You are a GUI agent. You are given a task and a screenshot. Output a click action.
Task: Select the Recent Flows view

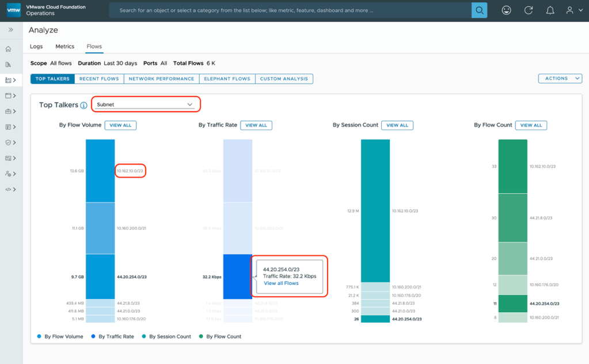[99, 79]
